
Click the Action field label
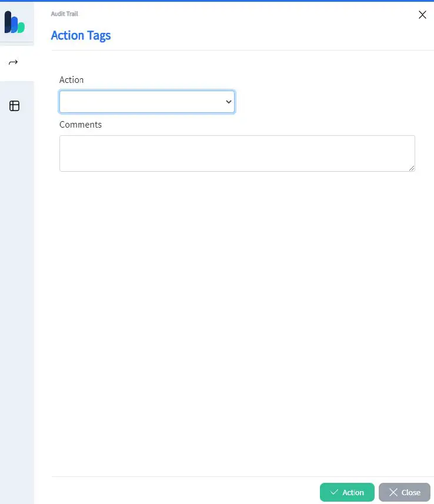pyautogui.click(x=72, y=79)
